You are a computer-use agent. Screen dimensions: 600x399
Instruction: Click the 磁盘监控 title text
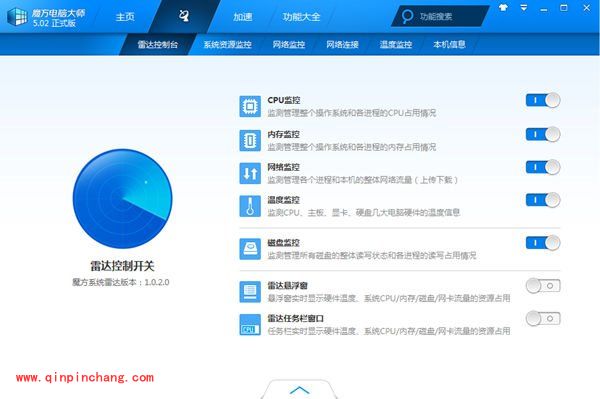click(283, 243)
